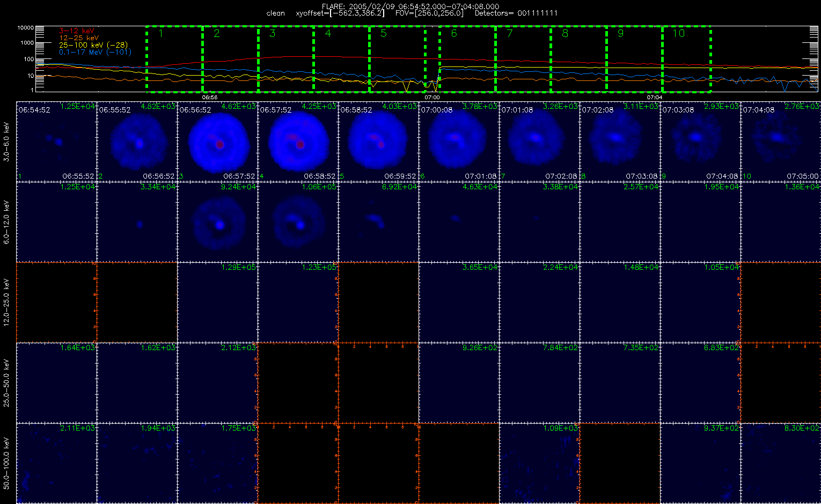Click the '6.0-12.0 keV' row label
Screen dimensions: 821x504
pos(7,222)
